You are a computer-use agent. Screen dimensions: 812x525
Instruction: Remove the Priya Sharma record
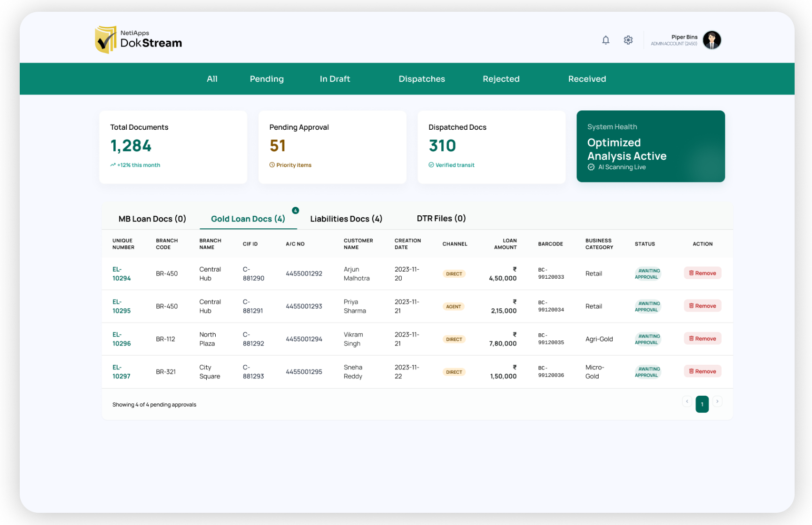click(x=703, y=306)
